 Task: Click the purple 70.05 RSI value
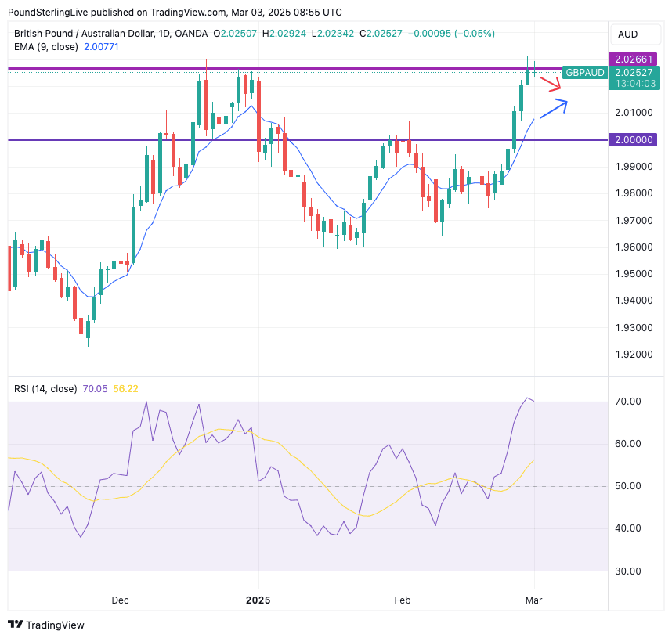[96, 388]
